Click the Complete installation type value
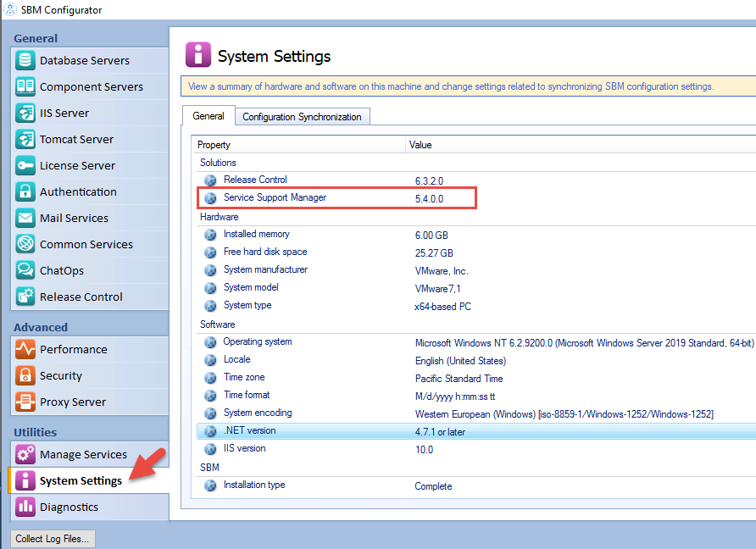The width and height of the screenshot is (756, 549). click(x=433, y=486)
